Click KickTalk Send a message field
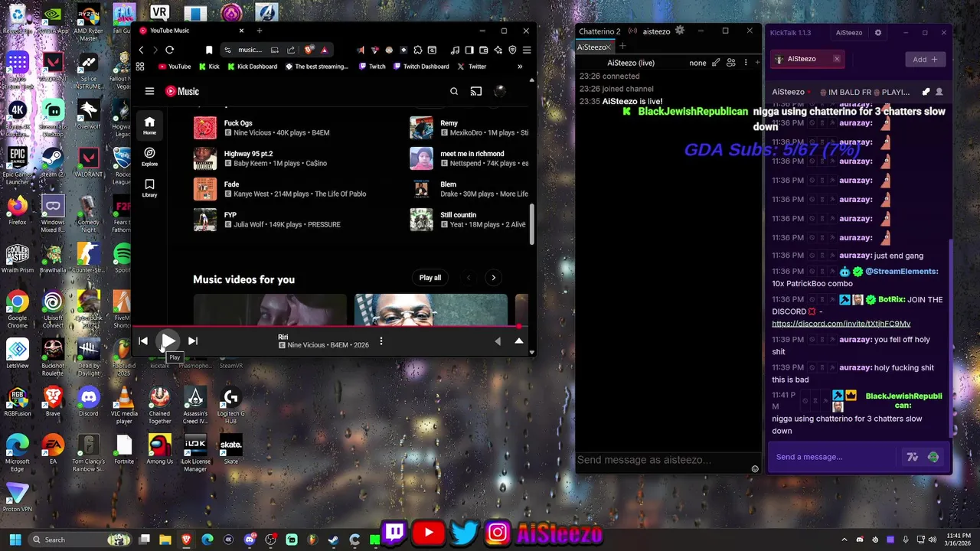Viewport: 980px width, 551px height. (x=833, y=457)
